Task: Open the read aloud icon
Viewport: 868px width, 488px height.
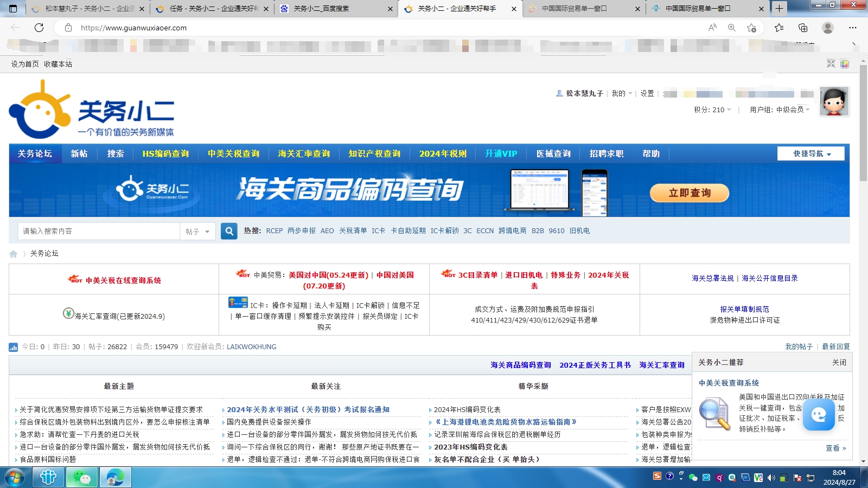Action: point(712,28)
